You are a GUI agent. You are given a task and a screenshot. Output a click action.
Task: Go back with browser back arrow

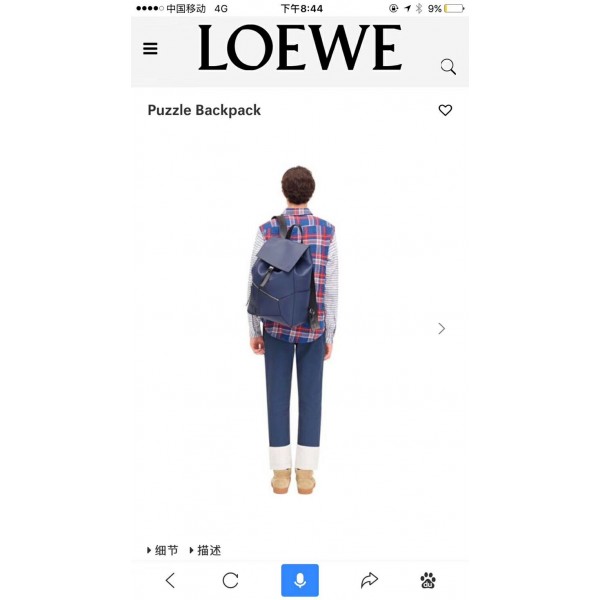click(170, 580)
